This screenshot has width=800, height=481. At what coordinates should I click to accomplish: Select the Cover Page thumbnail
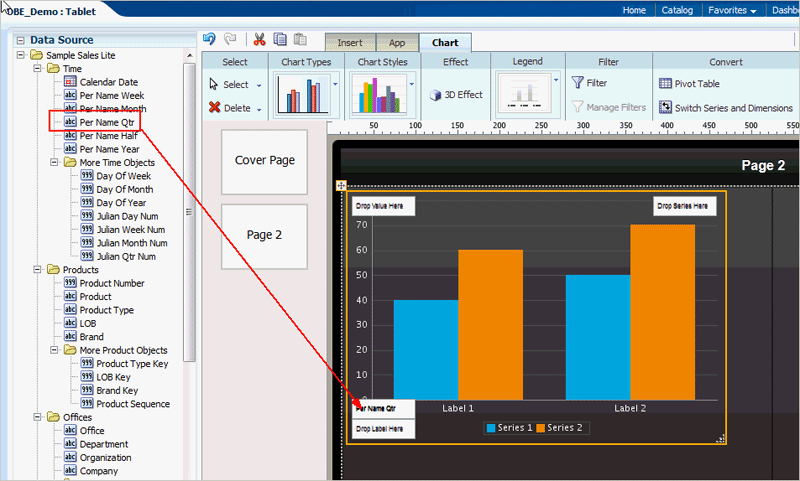[x=264, y=162]
